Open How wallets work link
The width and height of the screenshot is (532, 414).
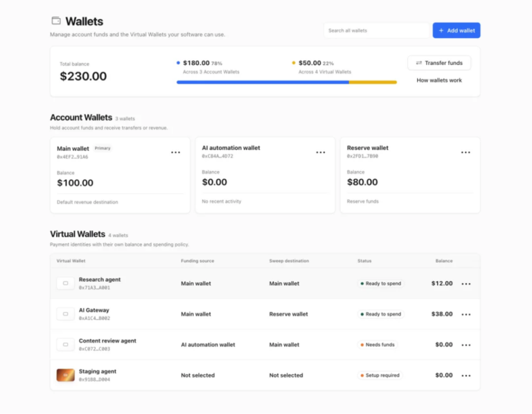point(439,80)
